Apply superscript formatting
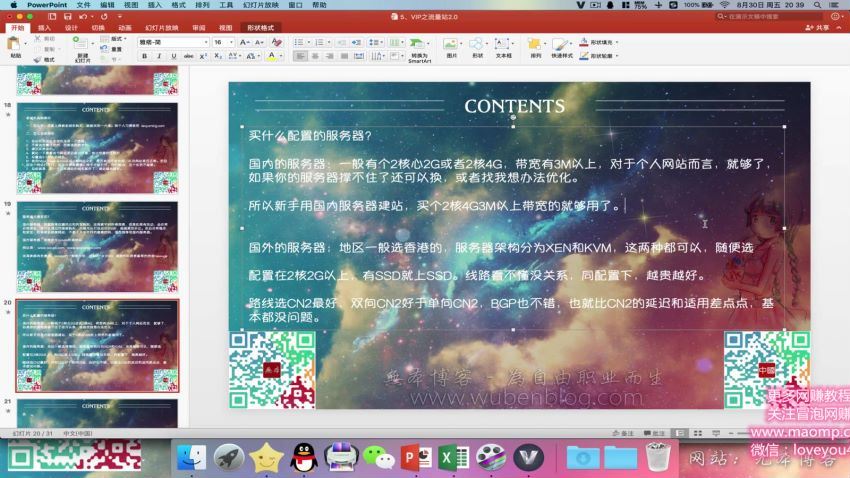This screenshot has height=478, width=850. (x=203, y=56)
